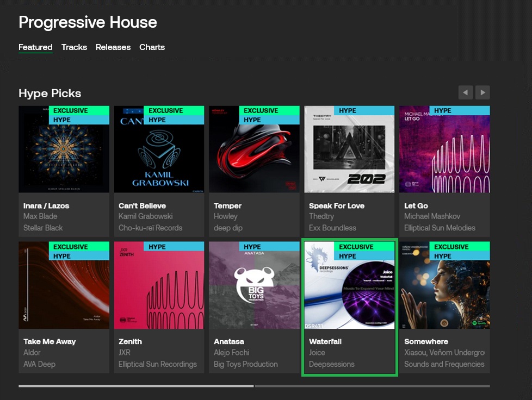Image resolution: width=532 pixels, height=400 pixels.
Task: Open the Inara / Lazos cover art
Action: 64,149
